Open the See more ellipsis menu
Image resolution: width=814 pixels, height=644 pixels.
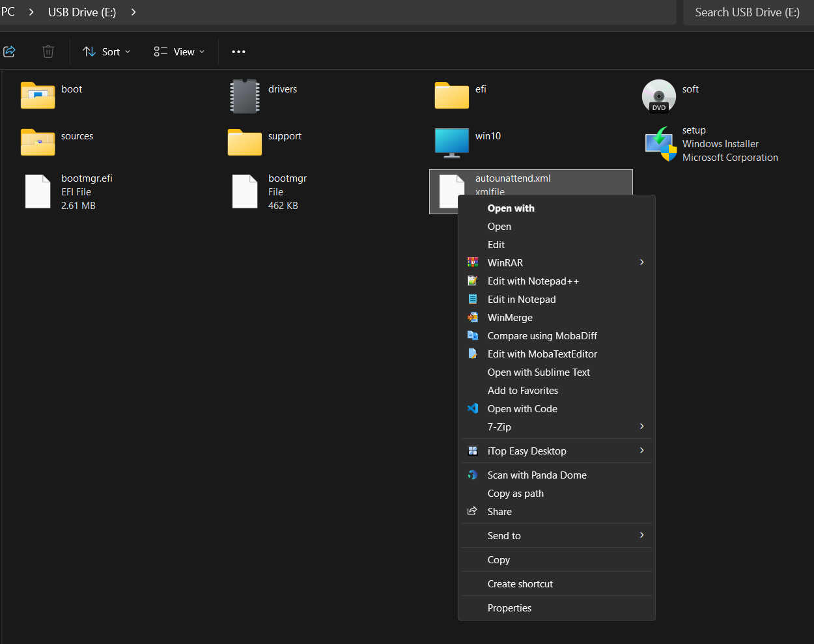[x=238, y=51]
